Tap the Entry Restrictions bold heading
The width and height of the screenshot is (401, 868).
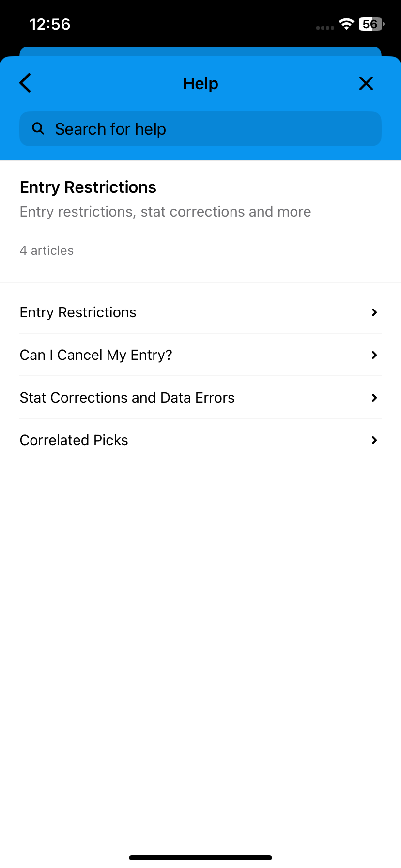(88, 187)
